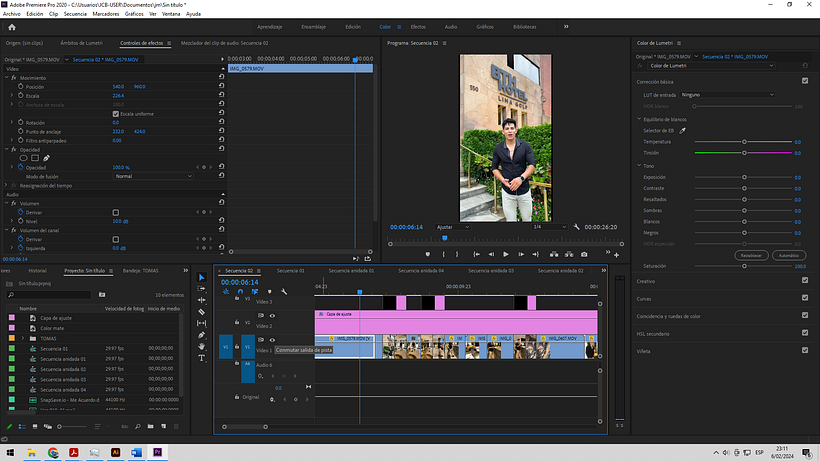Image resolution: width=820 pixels, height=461 pixels.
Task: Add marker in Program monitor
Action: pos(428,255)
